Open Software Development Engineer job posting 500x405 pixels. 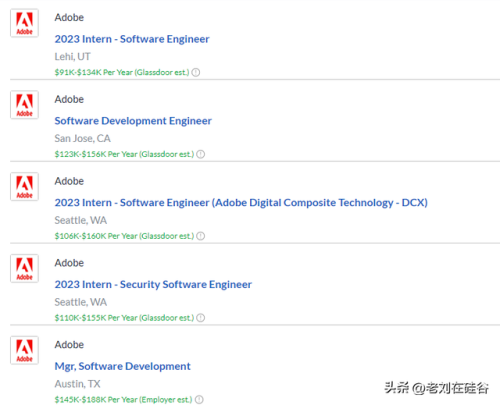click(x=133, y=121)
